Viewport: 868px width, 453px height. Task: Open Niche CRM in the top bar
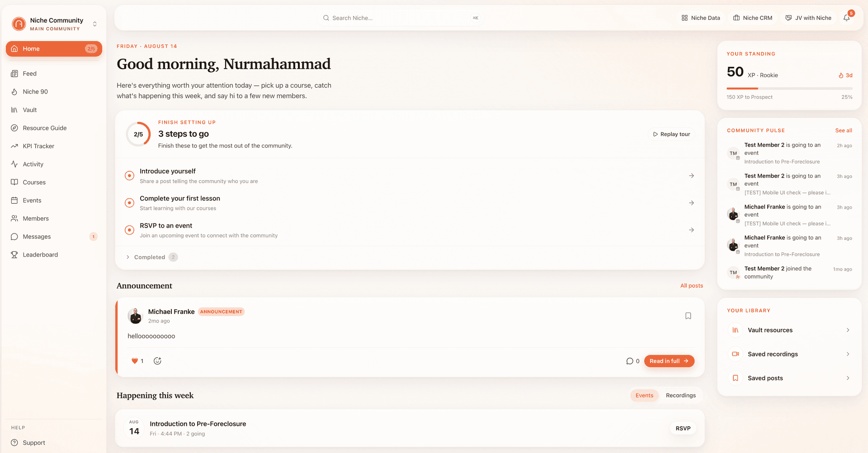[753, 18]
